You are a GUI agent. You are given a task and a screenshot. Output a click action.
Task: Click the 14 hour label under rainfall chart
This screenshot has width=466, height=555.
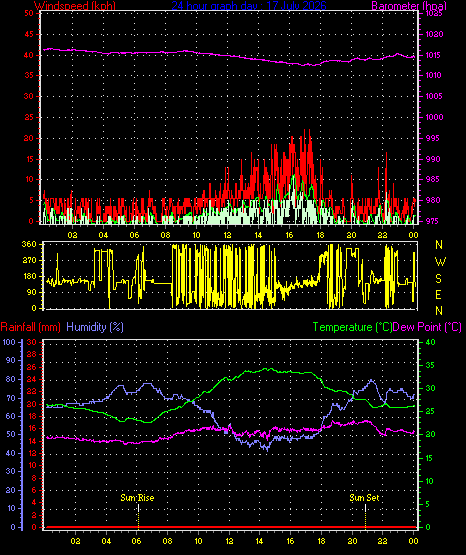[x=259, y=541]
